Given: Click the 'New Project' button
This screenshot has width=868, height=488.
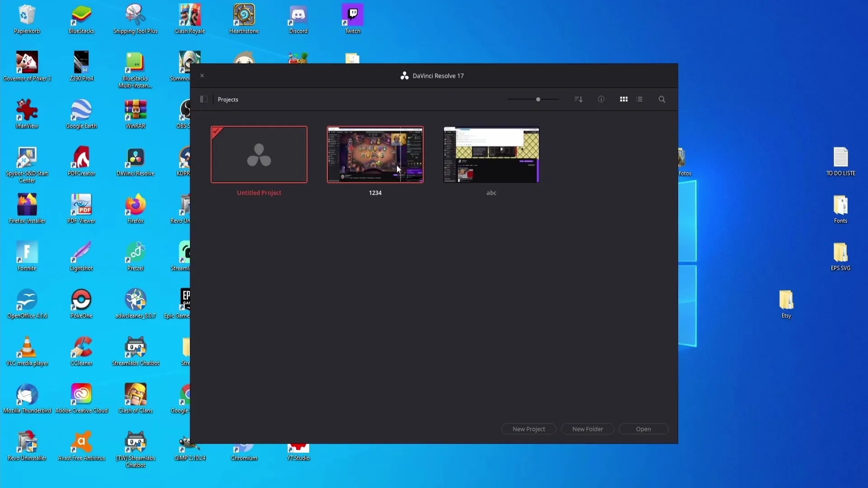Looking at the screenshot, I should coord(529,429).
